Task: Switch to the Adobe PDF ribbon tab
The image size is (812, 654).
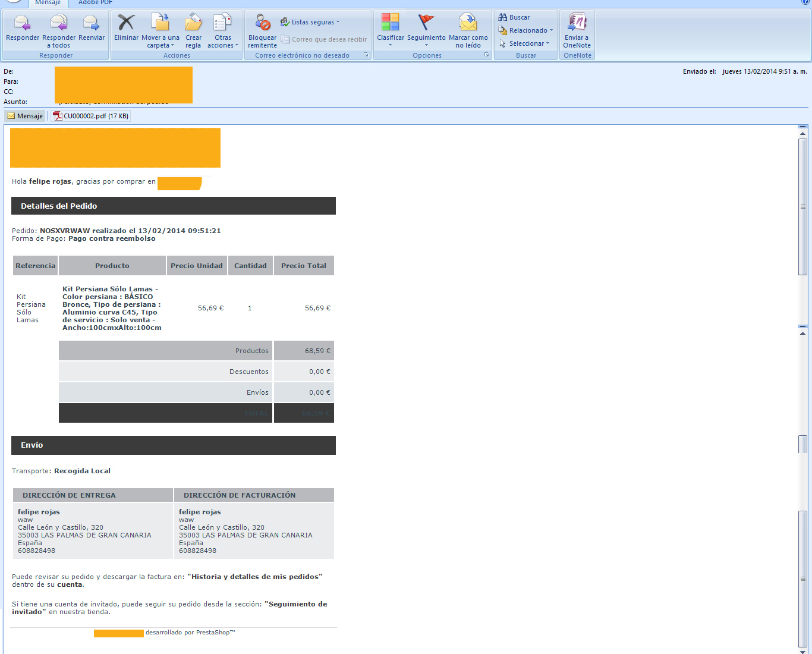Action: (95, 3)
